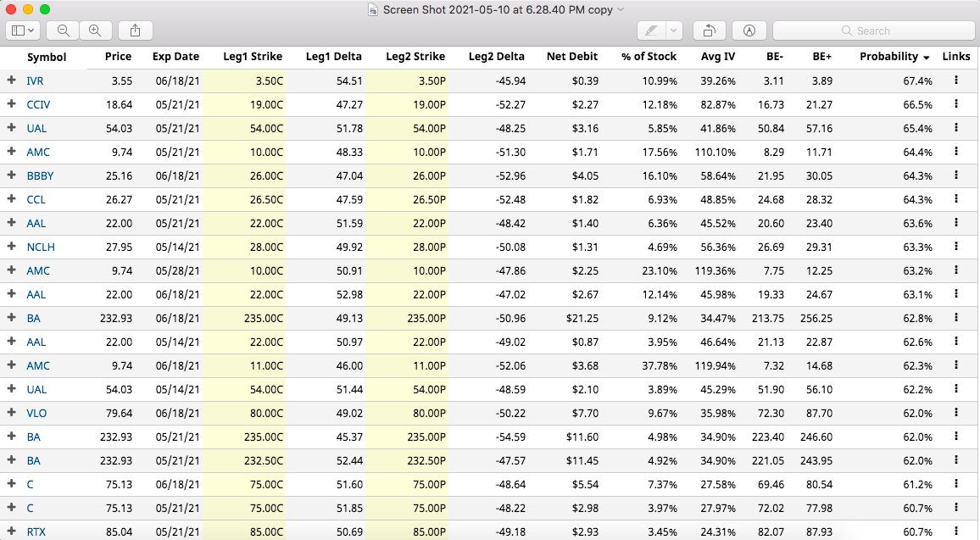
Task: Sort table by Net Debit column header
Action: pyautogui.click(x=572, y=56)
